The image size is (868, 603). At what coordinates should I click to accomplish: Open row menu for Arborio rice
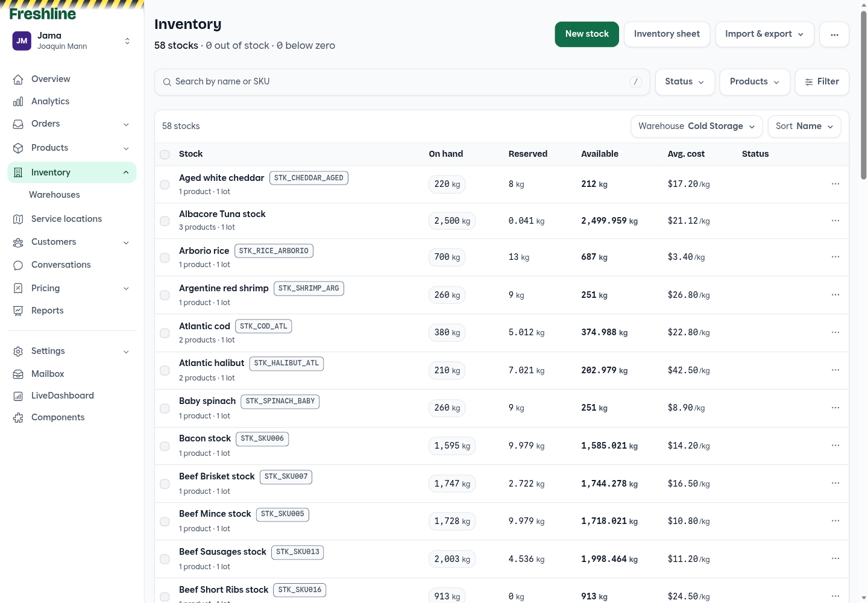click(x=835, y=257)
